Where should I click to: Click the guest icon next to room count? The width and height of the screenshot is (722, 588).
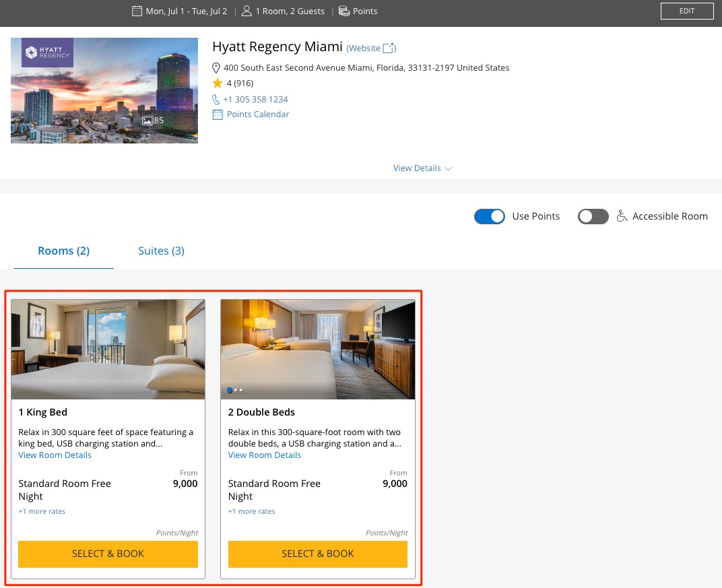tap(247, 11)
